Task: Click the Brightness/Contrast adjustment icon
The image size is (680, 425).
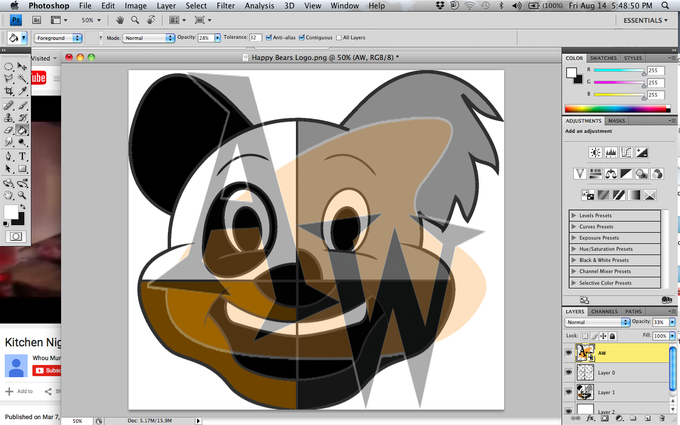Action: coord(595,152)
